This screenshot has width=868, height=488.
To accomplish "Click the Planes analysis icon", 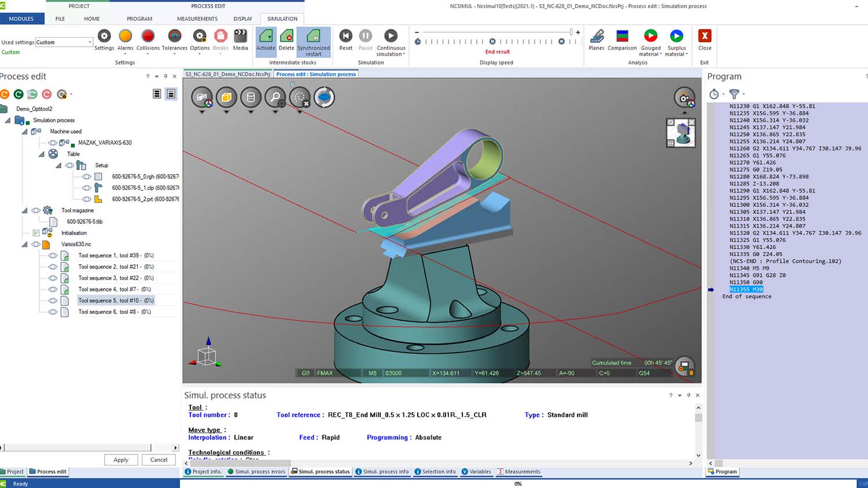I will [596, 36].
